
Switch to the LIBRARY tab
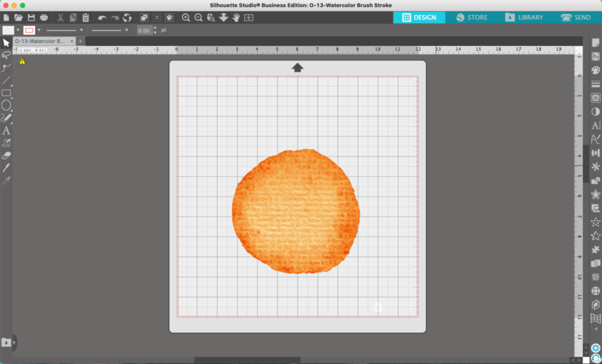[524, 17]
